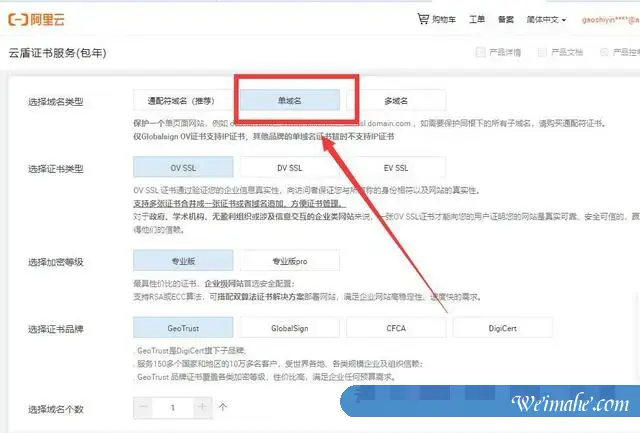The width and height of the screenshot is (640, 433).
Task: Select 专业版pro encryption level
Action: point(289,260)
